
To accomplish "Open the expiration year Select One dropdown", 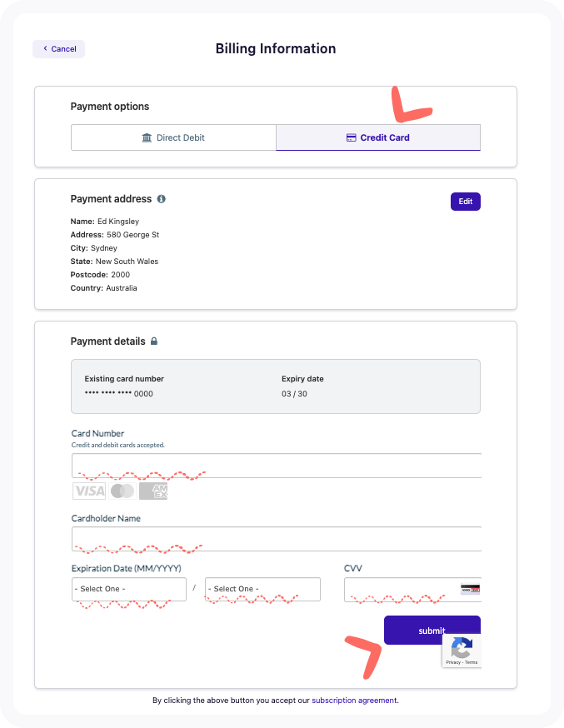I will click(262, 589).
